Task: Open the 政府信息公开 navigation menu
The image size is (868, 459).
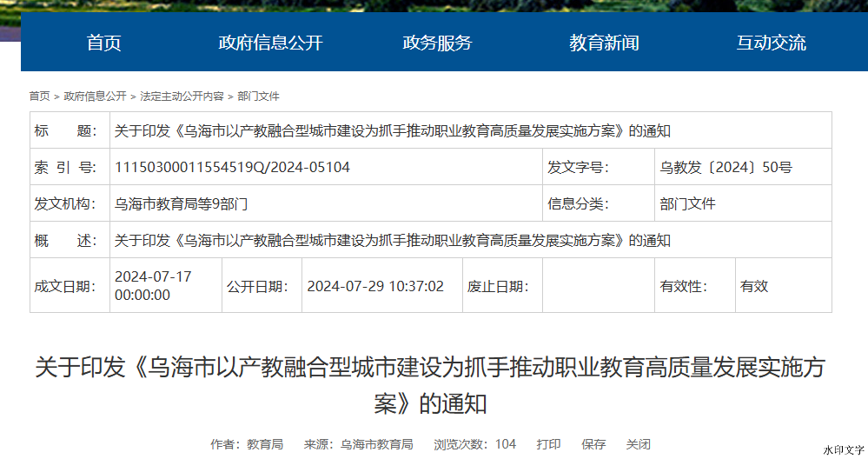Action: tap(270, 43)
